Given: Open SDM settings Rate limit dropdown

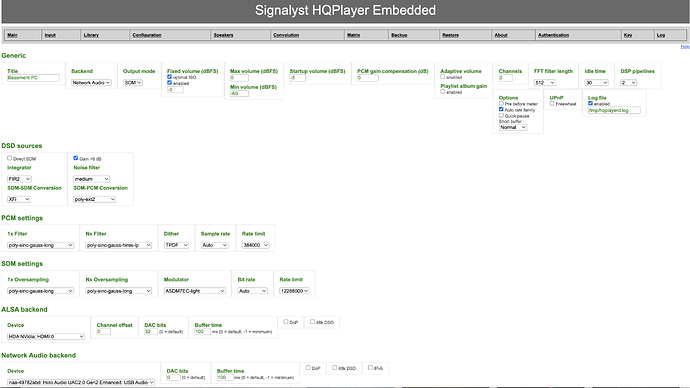Looking at the screenshot, I should [294, 291].
